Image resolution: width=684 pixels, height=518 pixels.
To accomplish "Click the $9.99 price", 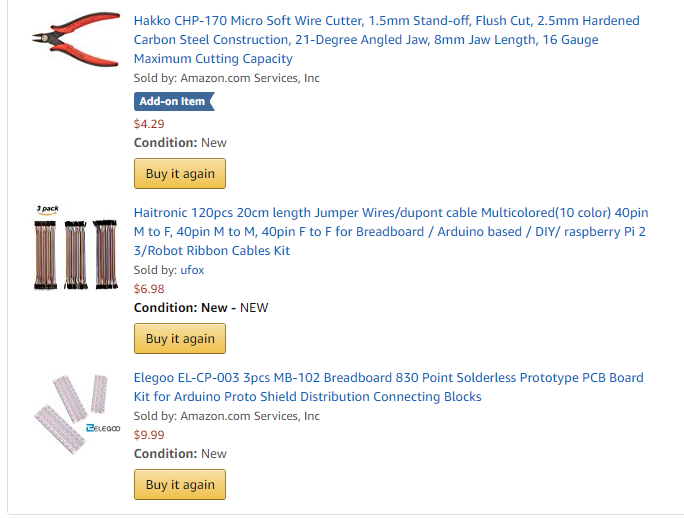I will tap(149, 435).
